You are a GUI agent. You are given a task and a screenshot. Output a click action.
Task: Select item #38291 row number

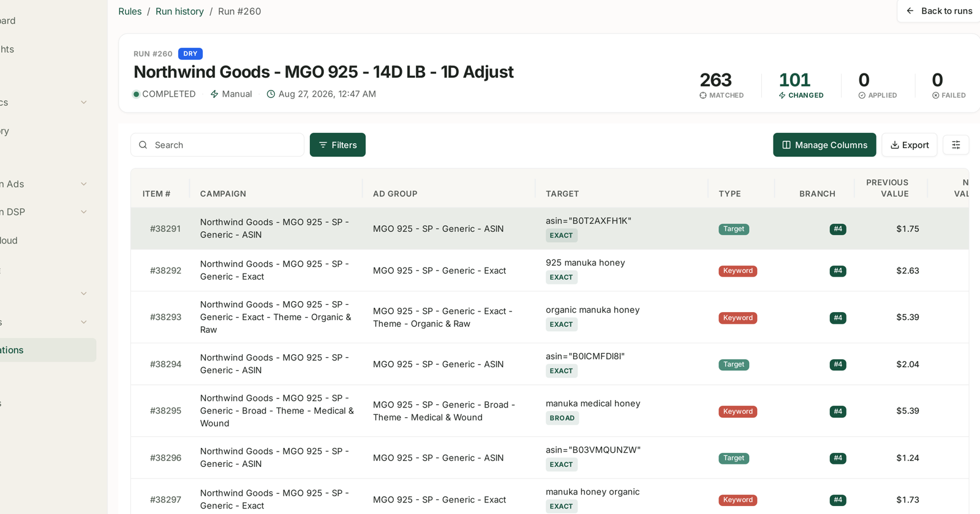click(x=165, y=229)
